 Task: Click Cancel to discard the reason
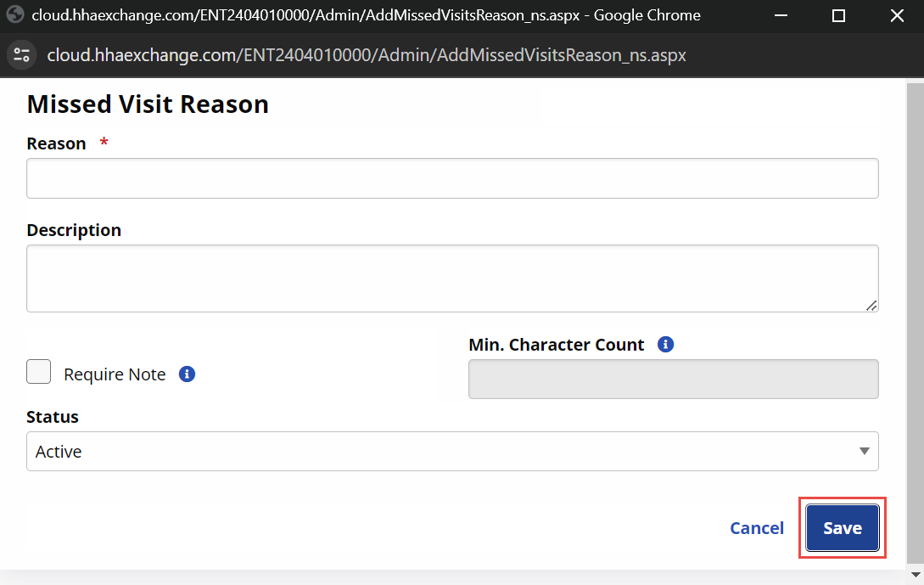pos(757,528)
